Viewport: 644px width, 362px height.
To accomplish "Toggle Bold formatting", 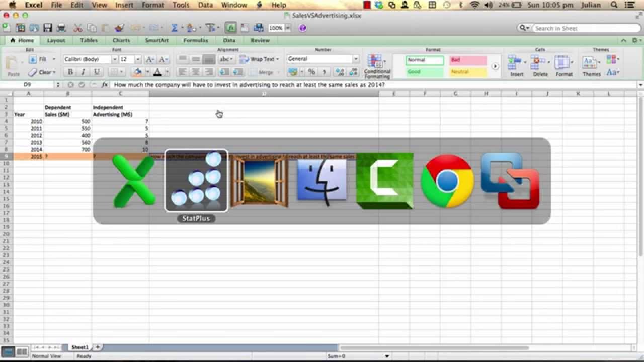I will (x=70, y=72).
